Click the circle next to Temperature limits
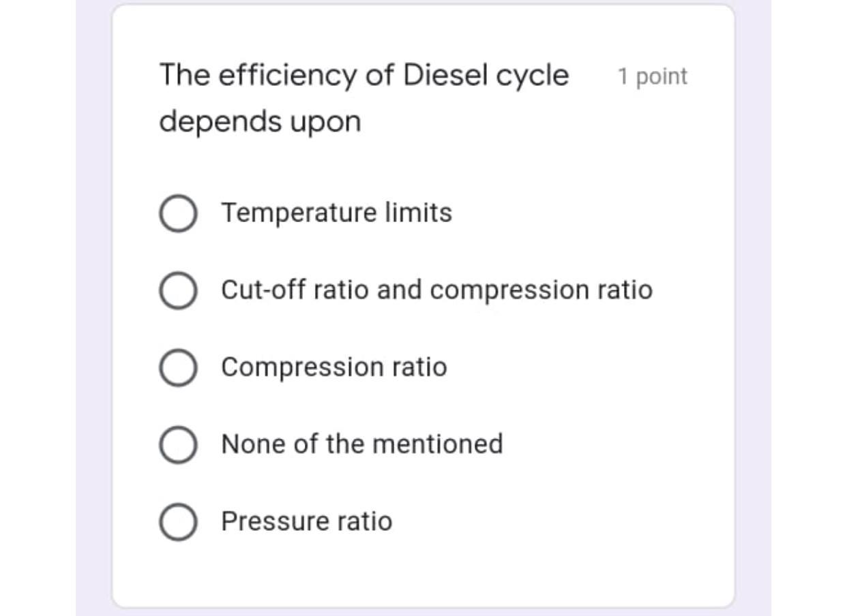The height and width of the screenshot is (616, 847). (178, 212)
